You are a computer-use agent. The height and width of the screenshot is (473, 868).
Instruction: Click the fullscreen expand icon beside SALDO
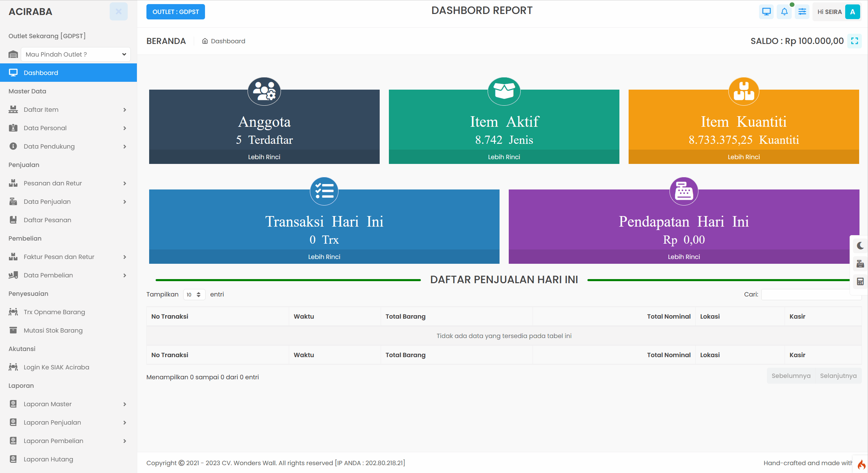point(854,41)
